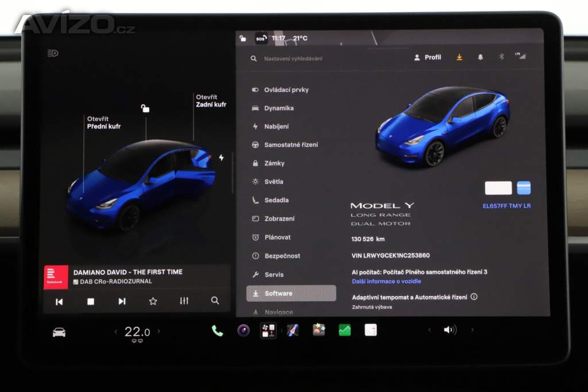This screenshot has height=392, width=588.
Task: Tap the lock icon in status bar
Action: coord(243,38)
